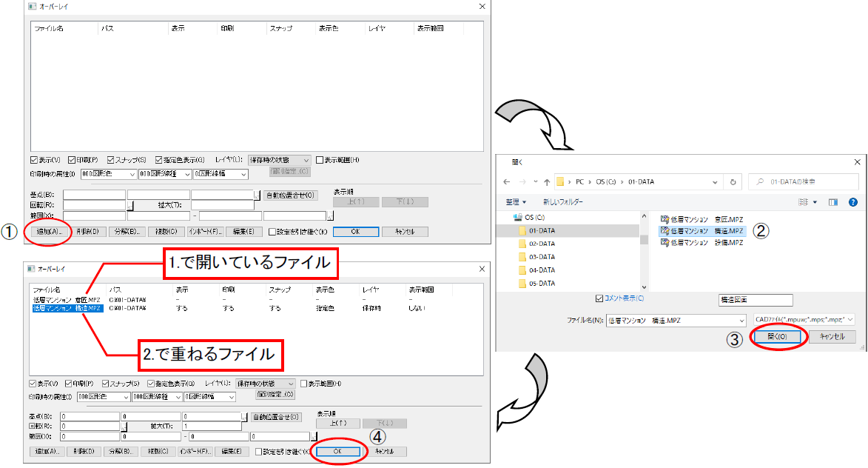The height and width of the screenshot is (468, 868).
Task: Go up one folder level with the up arrow
Action: 545,181
